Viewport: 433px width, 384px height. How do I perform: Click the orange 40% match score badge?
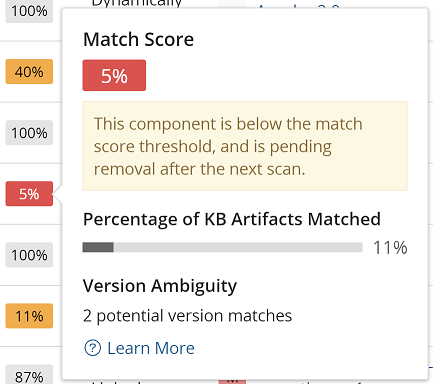pyautogui.click(x=29, y=72)
